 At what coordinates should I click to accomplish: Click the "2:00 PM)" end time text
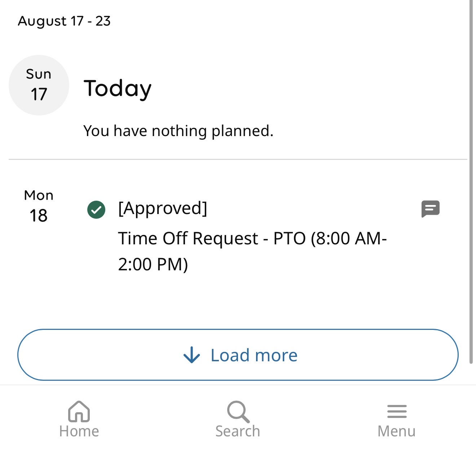click(153, 264)
